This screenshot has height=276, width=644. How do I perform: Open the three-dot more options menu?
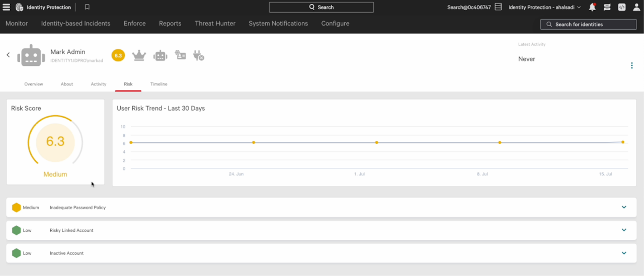pos(632,65)
